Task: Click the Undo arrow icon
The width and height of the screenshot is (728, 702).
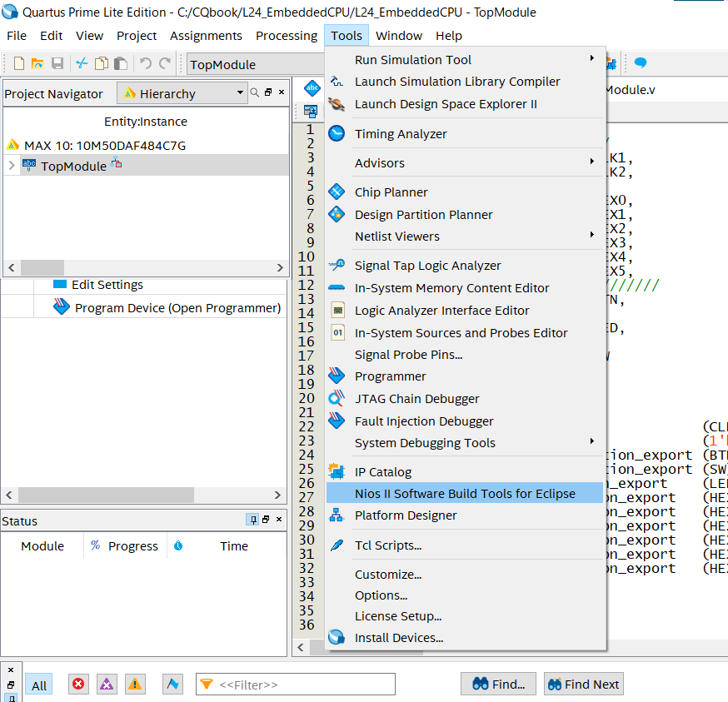Action: 146,63
